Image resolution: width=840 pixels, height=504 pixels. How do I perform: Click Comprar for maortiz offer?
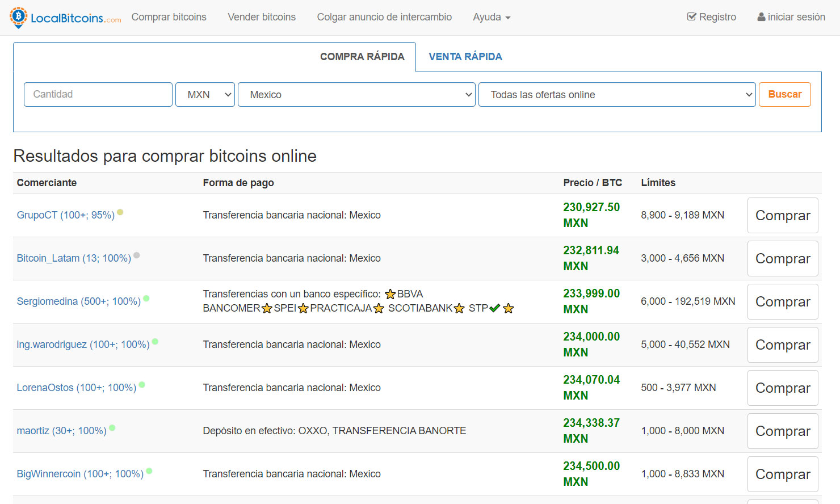click(783, 431)
